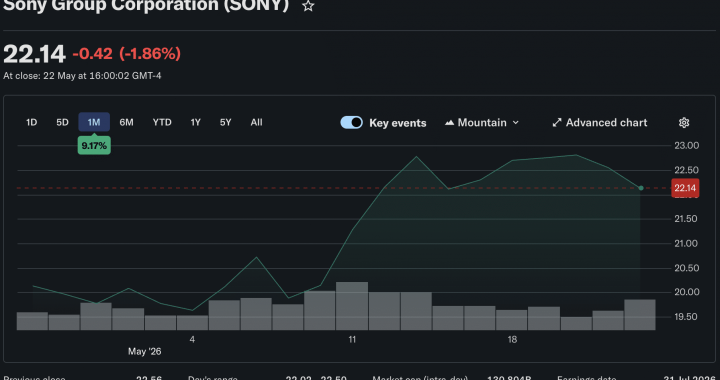Click the 'At close: 22 May' timestamp
Viewport: 720px width, 380px height.
[x=82, y=76]
